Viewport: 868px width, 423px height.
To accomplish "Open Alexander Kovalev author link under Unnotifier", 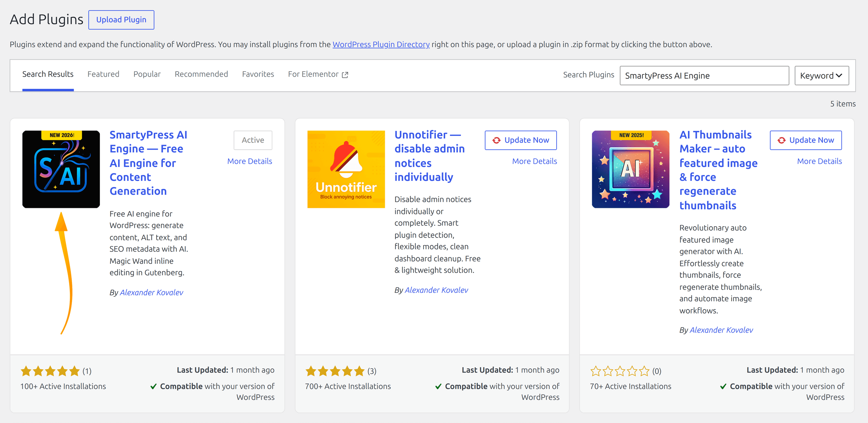I will point(436,290).
